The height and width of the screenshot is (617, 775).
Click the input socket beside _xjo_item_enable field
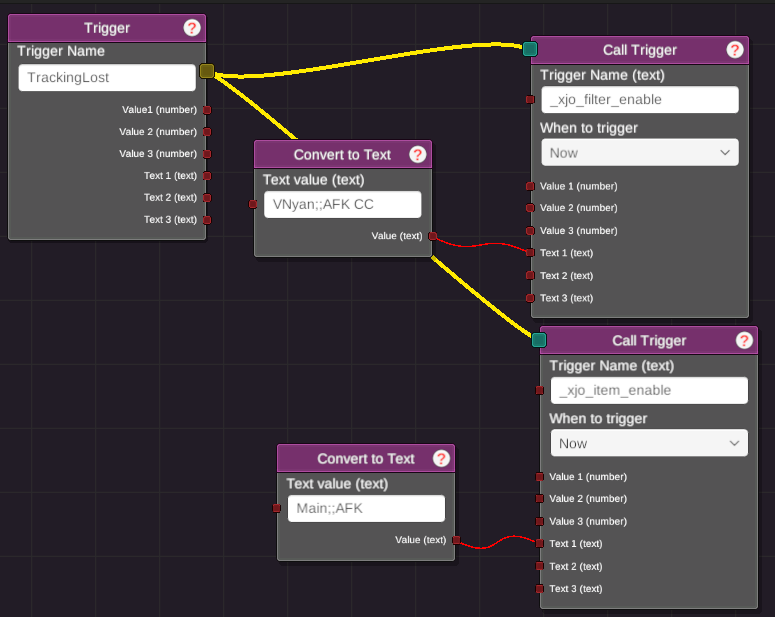tap(540, 390)
